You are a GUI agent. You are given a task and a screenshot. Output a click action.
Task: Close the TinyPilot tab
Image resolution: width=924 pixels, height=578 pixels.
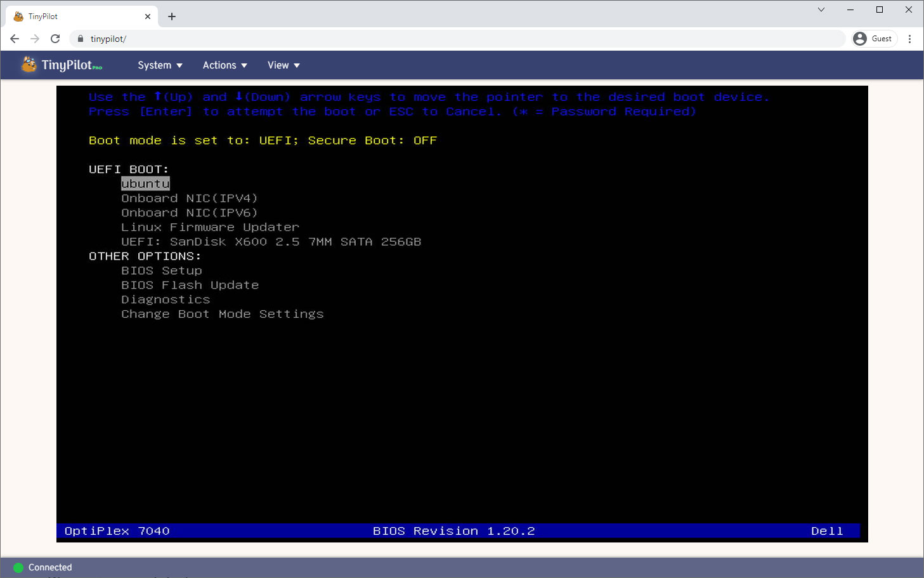pyautogui.click(x=148, y=16)
